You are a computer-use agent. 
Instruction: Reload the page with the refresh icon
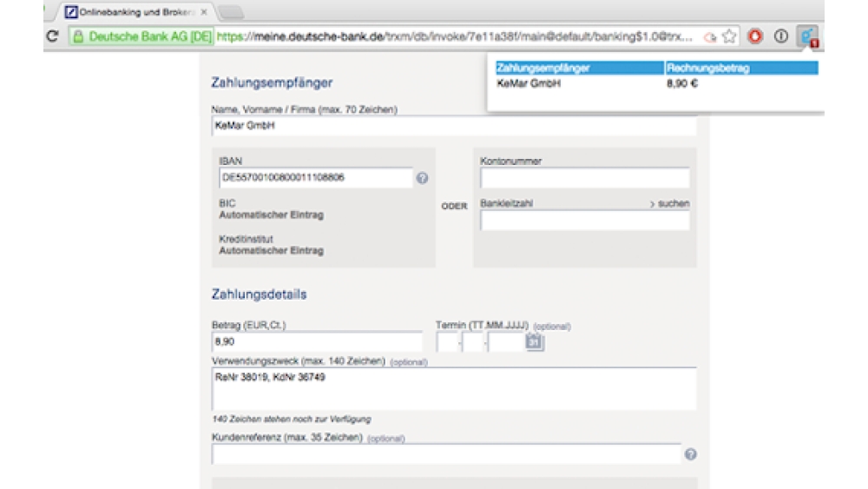click(x=53, y=36)
